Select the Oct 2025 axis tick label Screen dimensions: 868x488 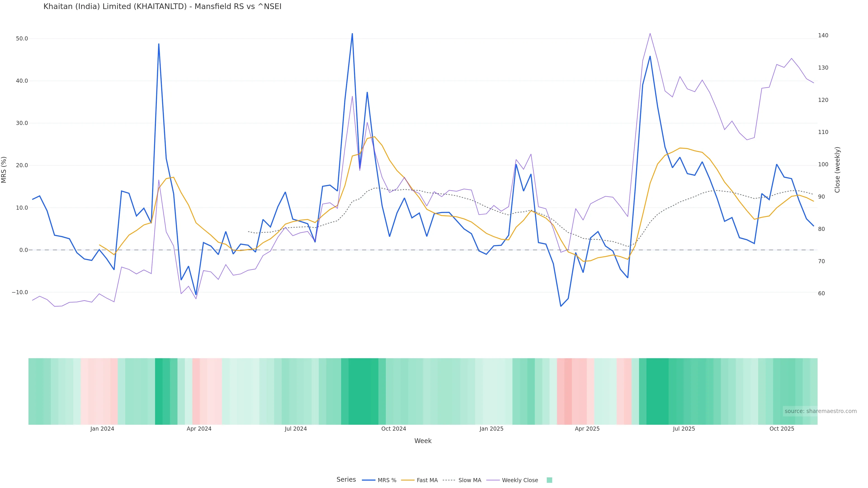click(782, 429)
